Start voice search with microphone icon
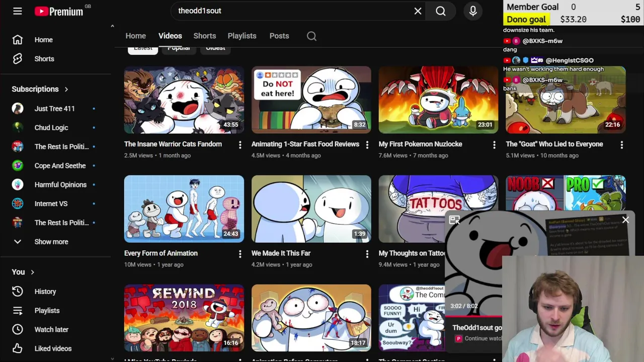The width and height of the screenshot is (644, 362). [473, 11]
